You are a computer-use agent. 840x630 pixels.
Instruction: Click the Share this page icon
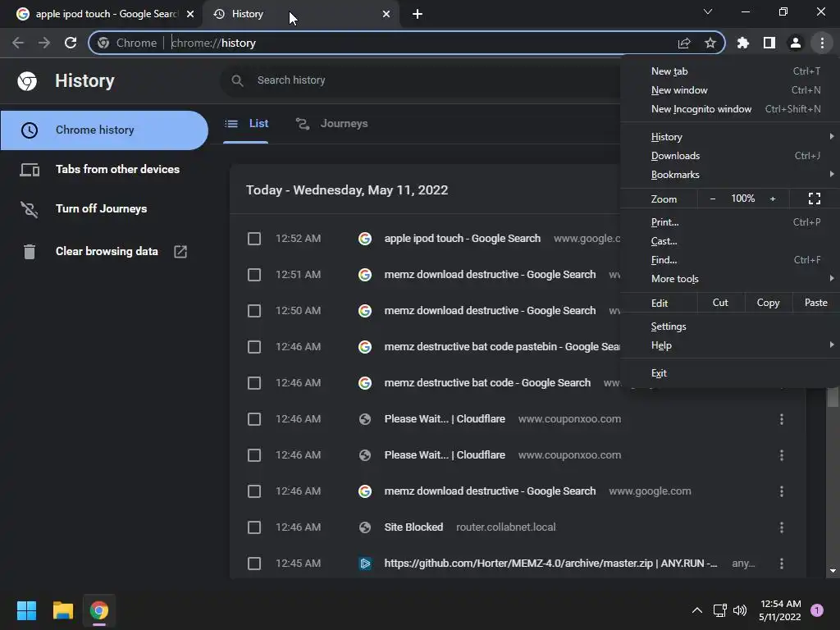[x=684, y=43]
